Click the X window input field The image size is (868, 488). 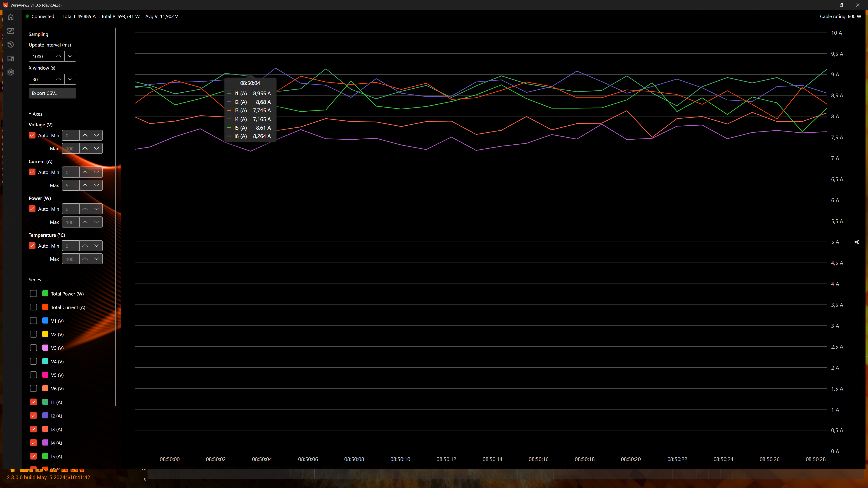pos(41,79)
